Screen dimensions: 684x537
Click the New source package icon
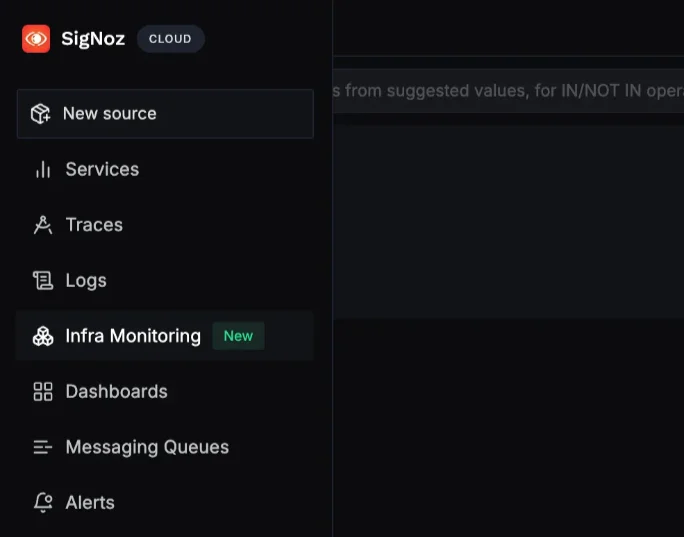tap(41, 114)
